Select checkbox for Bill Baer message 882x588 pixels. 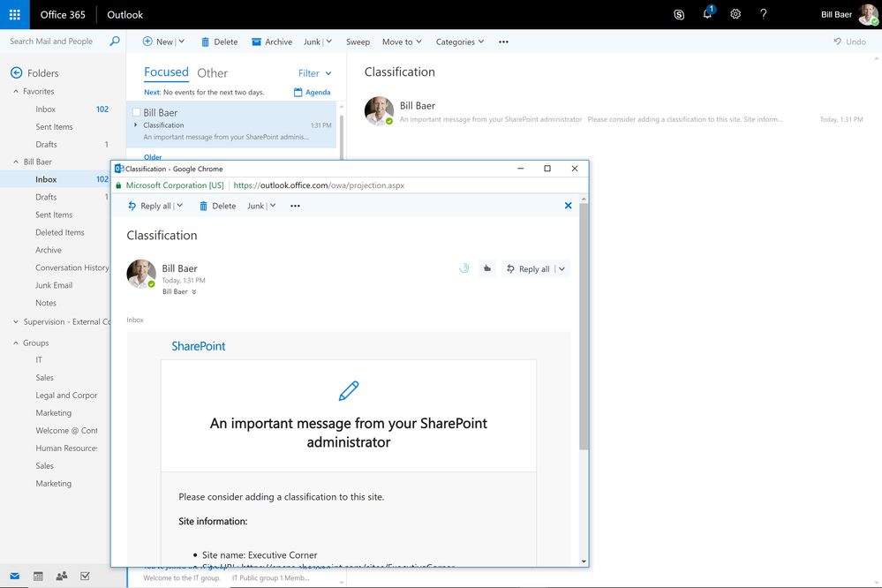coord(136,112)
